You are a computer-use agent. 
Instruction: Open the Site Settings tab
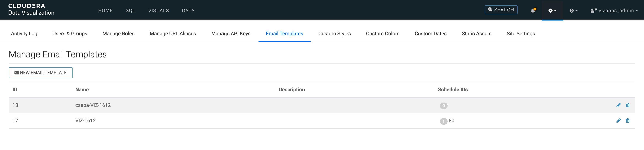pos(520,34)
